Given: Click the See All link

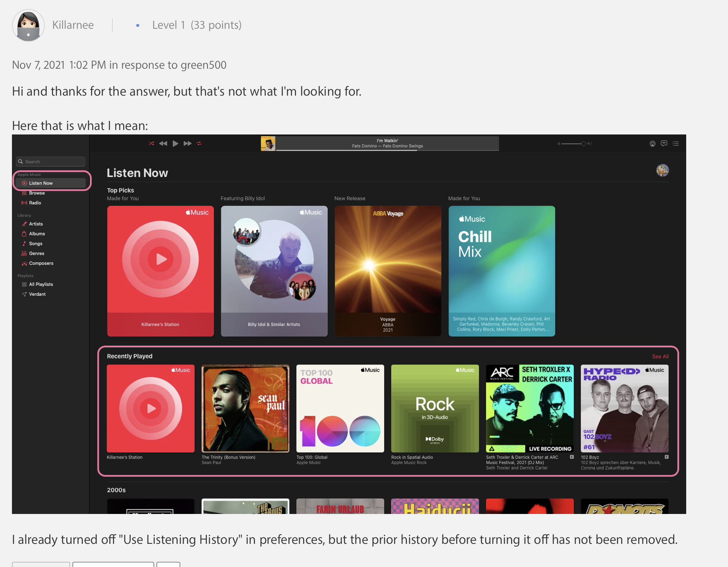Looking at the screenshot, I should point(660,356).
